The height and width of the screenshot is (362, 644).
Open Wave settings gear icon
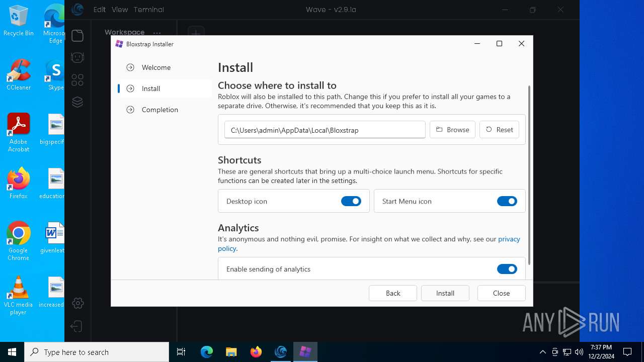[77, 303]
